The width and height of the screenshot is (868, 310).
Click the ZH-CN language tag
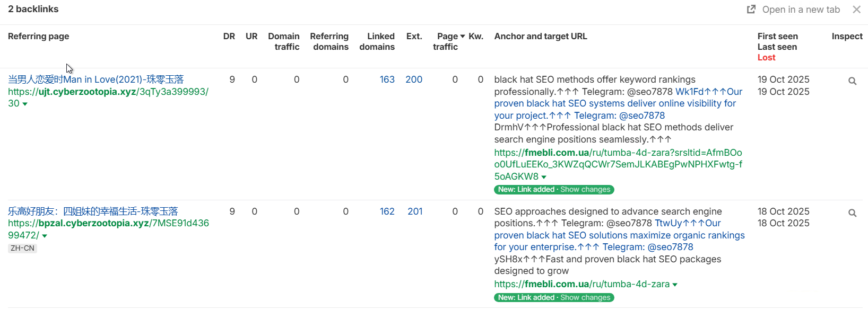(22, 248)
